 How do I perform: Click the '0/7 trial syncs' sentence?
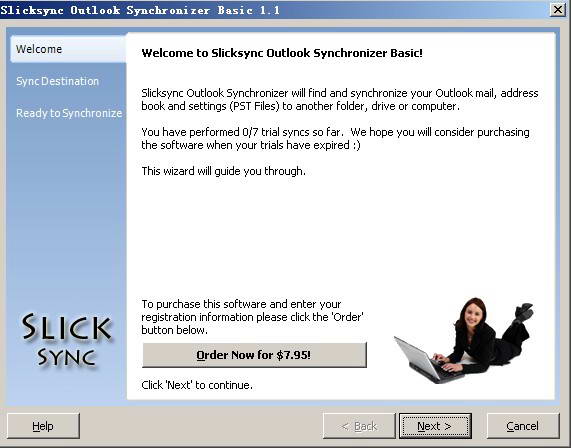[335, 138]
